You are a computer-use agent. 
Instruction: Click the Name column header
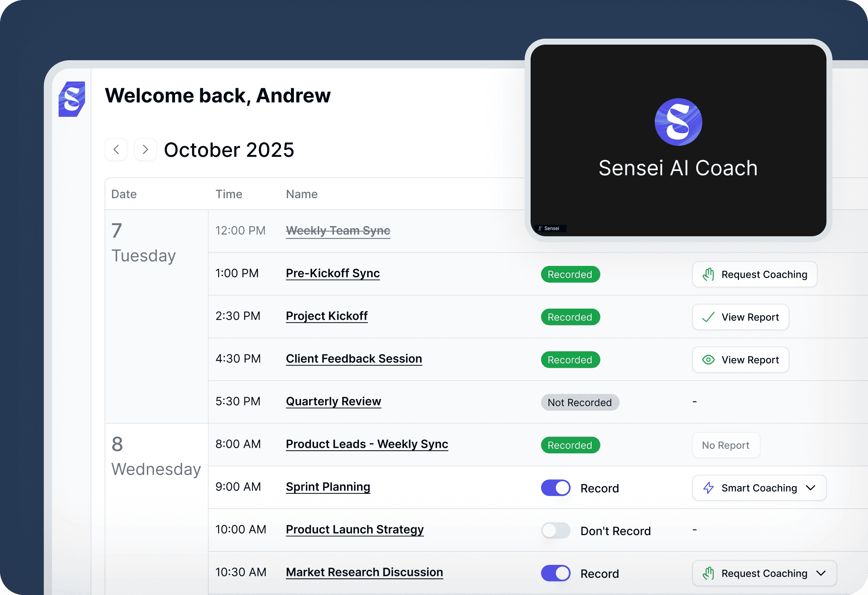click(301, 194)
